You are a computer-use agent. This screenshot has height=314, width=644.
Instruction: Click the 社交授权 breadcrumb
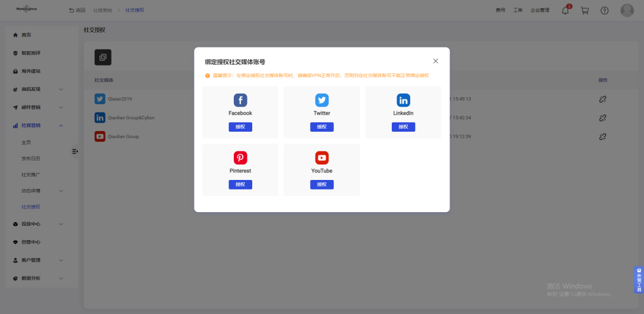(x=135, y=10)
